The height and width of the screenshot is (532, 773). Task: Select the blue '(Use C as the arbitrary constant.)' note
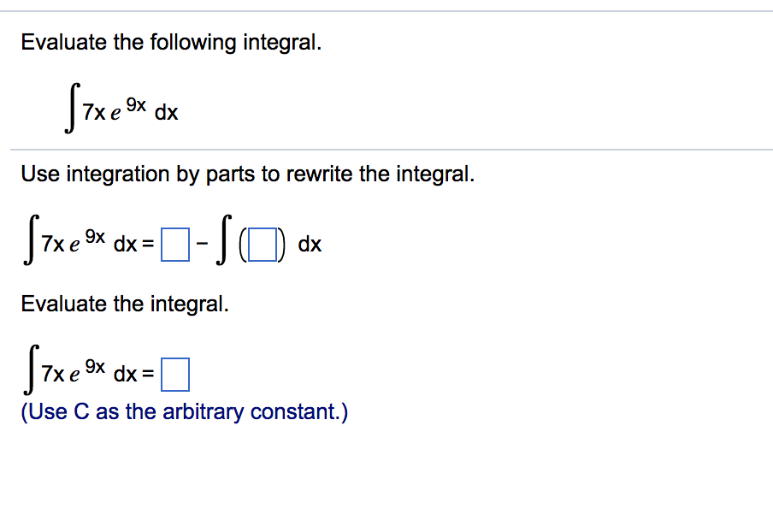182,411
